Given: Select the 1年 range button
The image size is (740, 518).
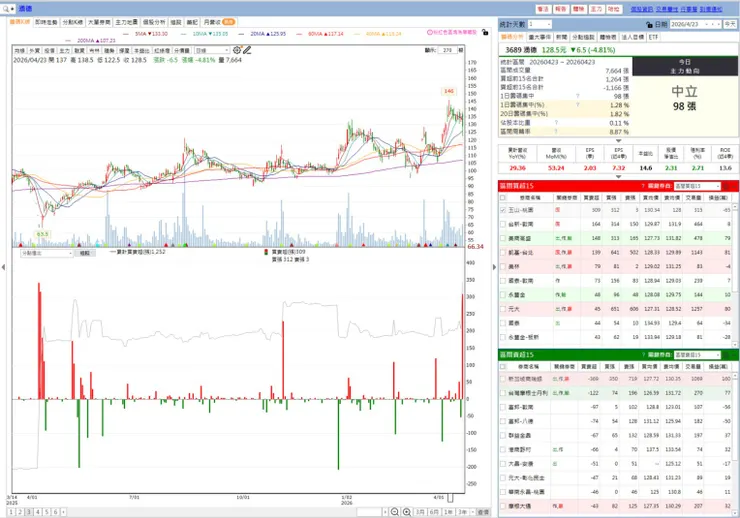Looking at the screenshot, I should coord(448,512).
